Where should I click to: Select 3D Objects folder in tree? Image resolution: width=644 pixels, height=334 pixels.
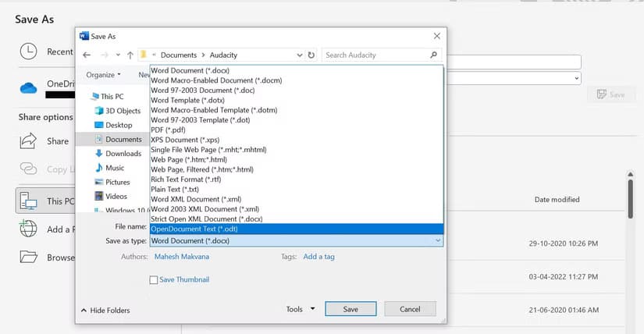pos(119,111)
